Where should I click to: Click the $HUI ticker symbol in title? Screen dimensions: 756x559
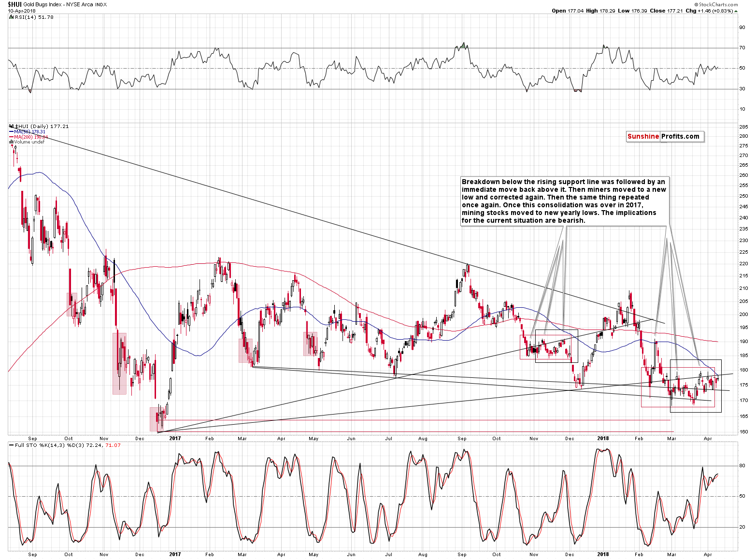[14, 4]
